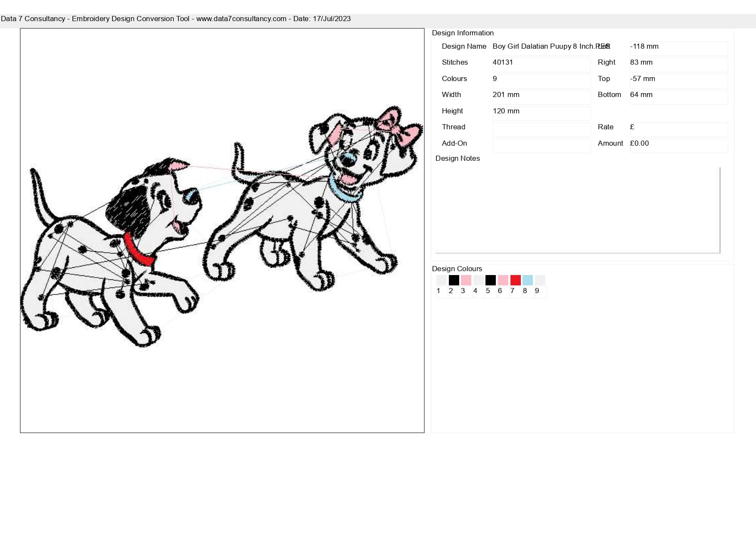This screenshot has height=535, width=756.
Task: Click the Amount field showing £0.00
Action: coord(679,146)
